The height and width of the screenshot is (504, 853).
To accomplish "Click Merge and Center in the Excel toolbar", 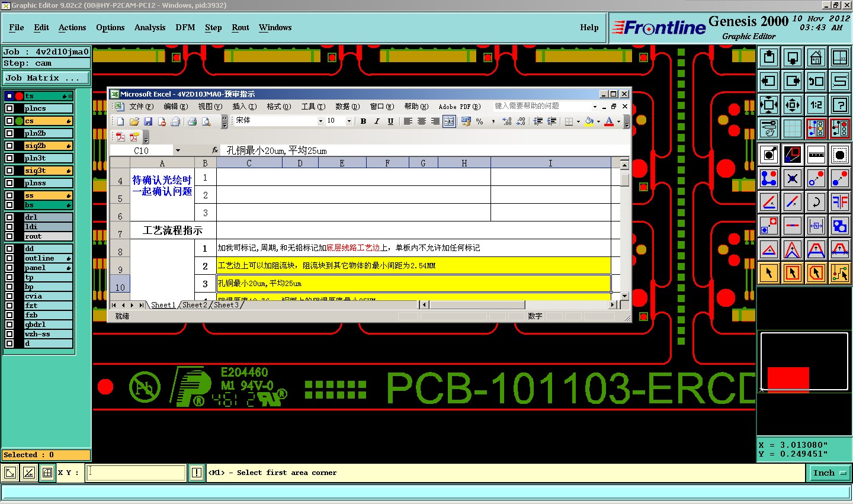I will point(450,121).
